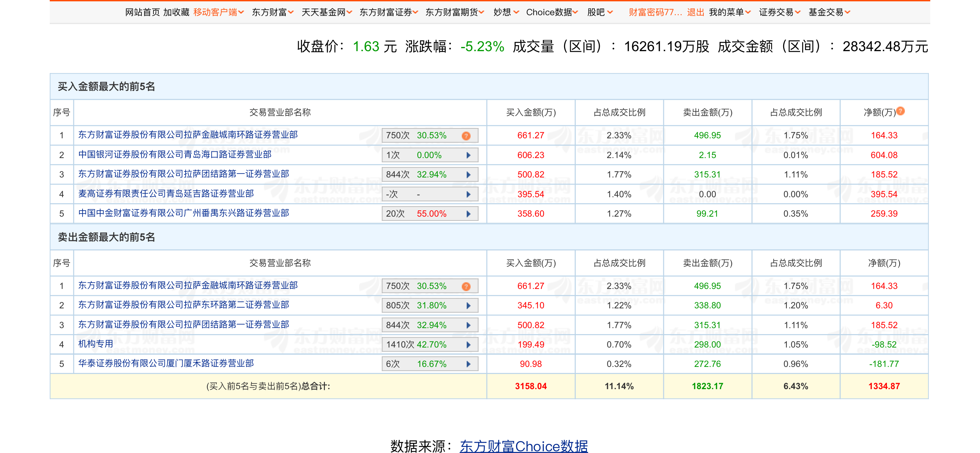Click 750次 30.53% stats box in buy table
The width and height of the screenshot is (980, 453).
(430, 135)
